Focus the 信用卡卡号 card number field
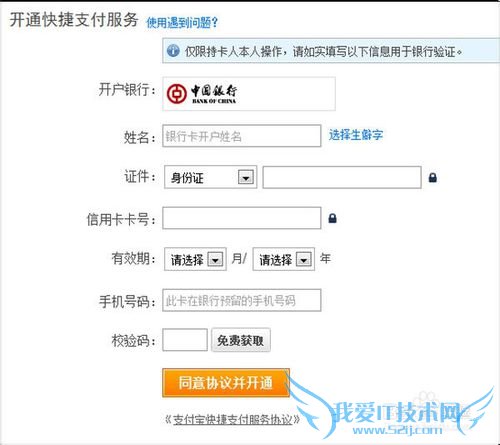Image resolution: width=500 pixels, height=445 pixels. coord(242,218)
